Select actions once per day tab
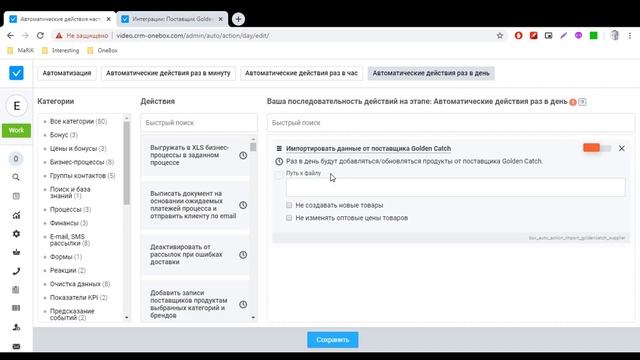This screenshot has width=640, height=360. (x=431, y=73)
